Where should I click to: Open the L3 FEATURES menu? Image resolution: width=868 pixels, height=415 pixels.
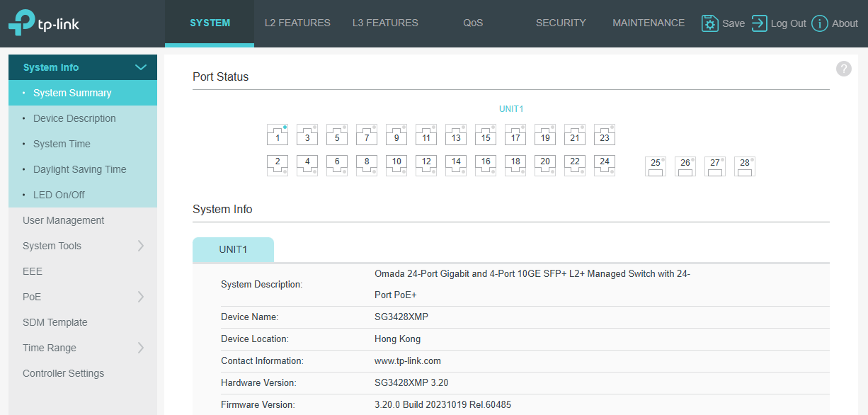point(385,23)
